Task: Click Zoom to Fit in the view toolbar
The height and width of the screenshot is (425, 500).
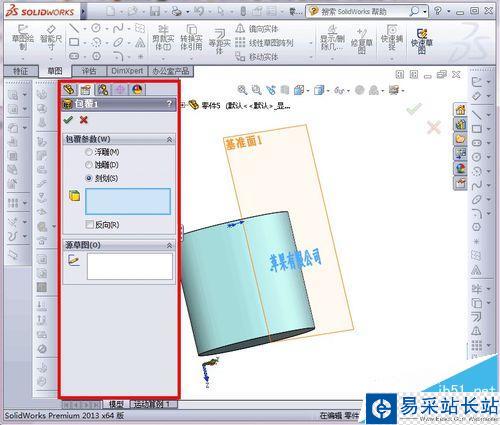Action: point(242,90)
